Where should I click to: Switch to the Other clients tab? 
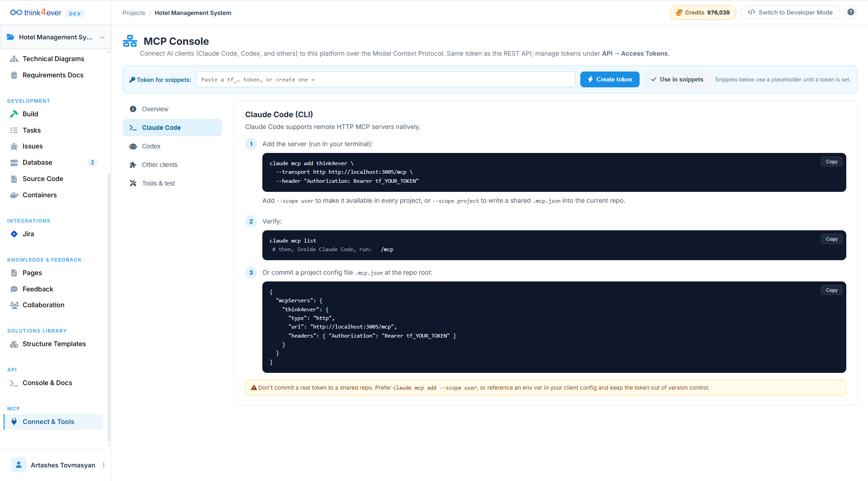(x=172, y=165)
